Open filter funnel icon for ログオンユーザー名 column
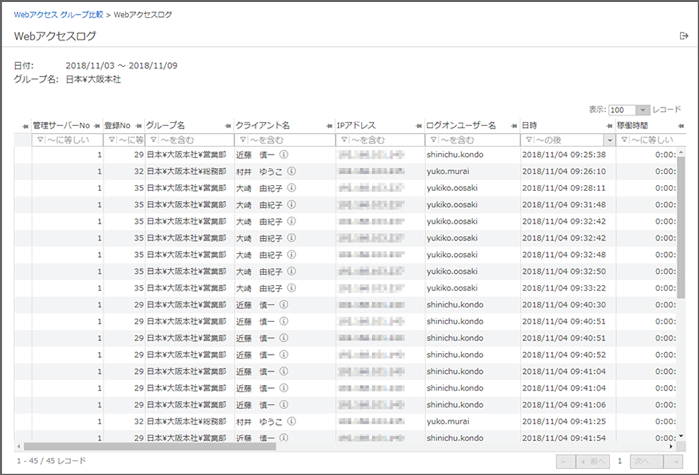The image size is (699, 475). [x=434, y=140]
